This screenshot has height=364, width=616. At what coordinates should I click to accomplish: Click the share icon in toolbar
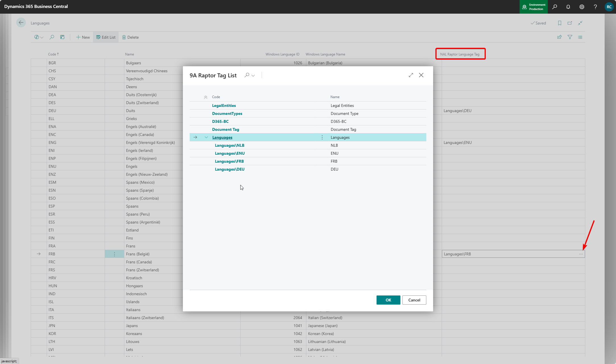pos(559,37)
